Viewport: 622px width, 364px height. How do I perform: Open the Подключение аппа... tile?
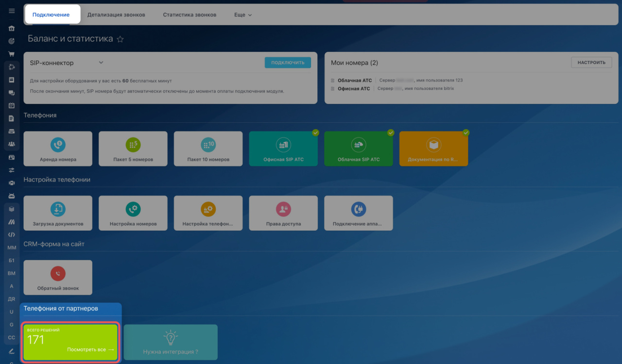(x=359, y=213)
